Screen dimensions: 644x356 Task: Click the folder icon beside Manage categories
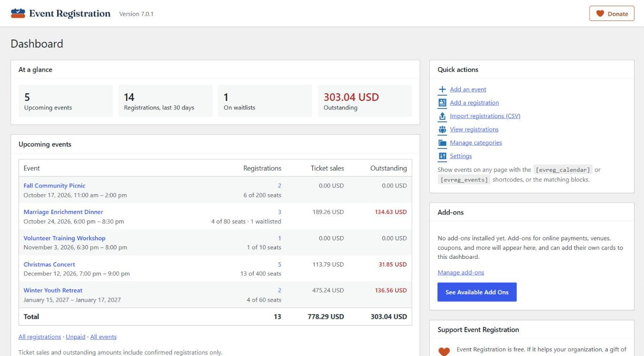442,143
